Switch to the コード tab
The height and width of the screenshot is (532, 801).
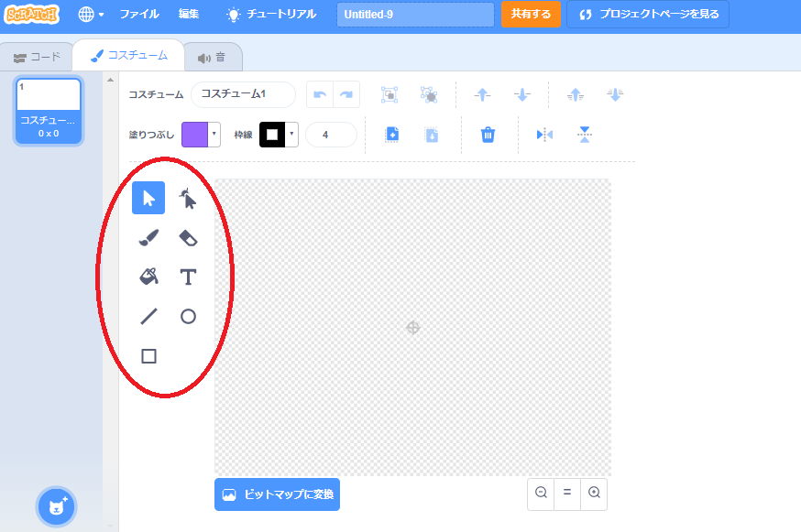point(37,57)
